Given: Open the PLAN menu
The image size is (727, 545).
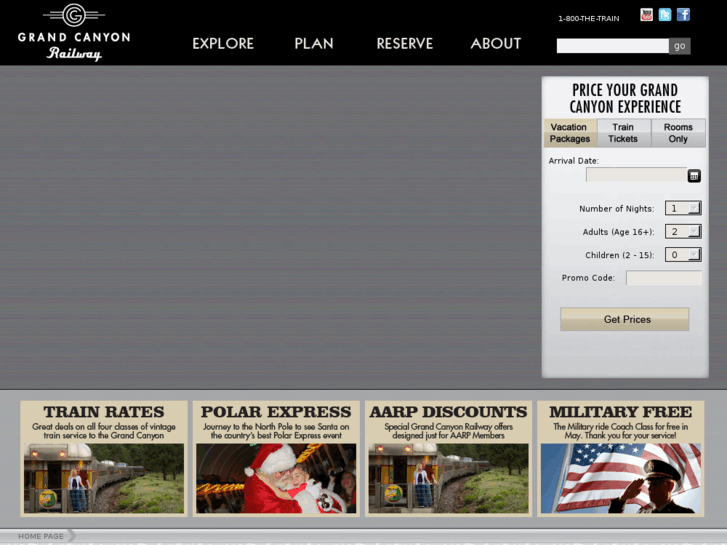Looking at the screenshot, I should tap(314, 44).
